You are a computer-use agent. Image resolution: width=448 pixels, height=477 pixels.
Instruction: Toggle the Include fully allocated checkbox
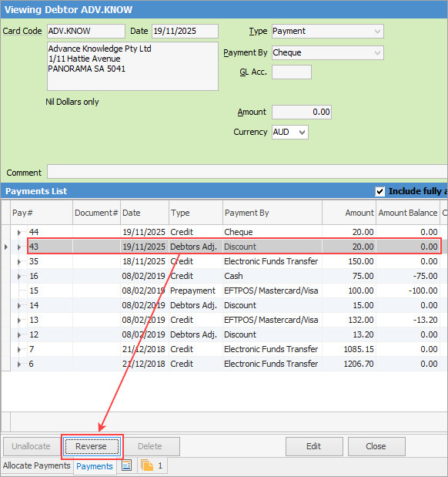[x=379, y=191]
